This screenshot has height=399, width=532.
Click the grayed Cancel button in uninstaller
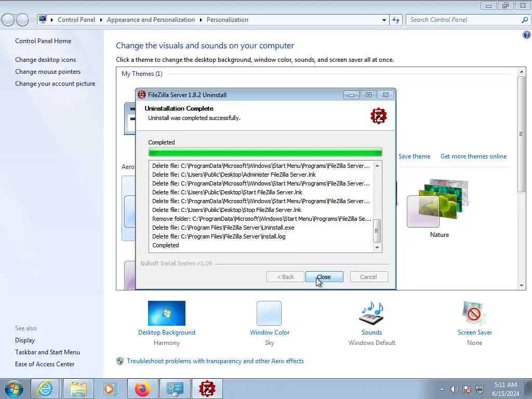368,277
